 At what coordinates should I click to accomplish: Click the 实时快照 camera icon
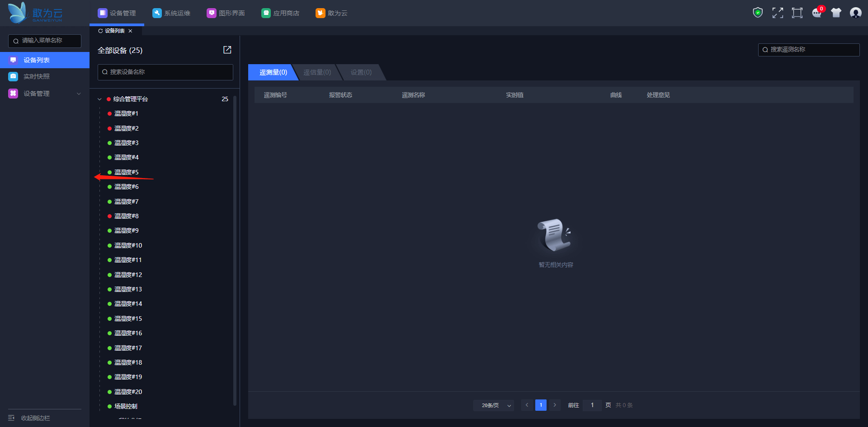13,76
